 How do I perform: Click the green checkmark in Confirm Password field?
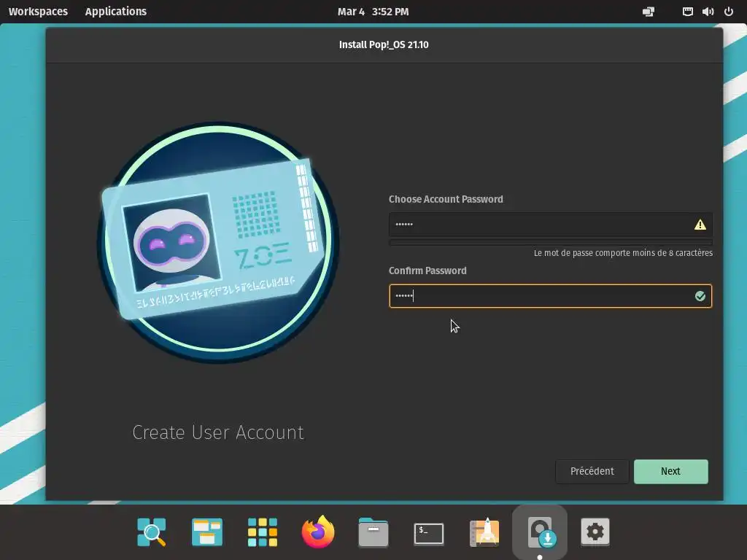pos(700,296)
